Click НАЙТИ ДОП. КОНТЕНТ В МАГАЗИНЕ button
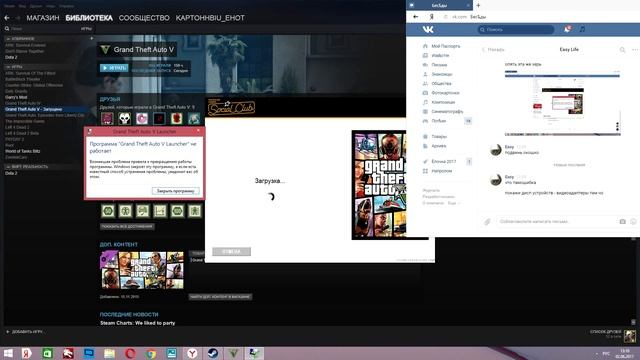 coord(220,297)
